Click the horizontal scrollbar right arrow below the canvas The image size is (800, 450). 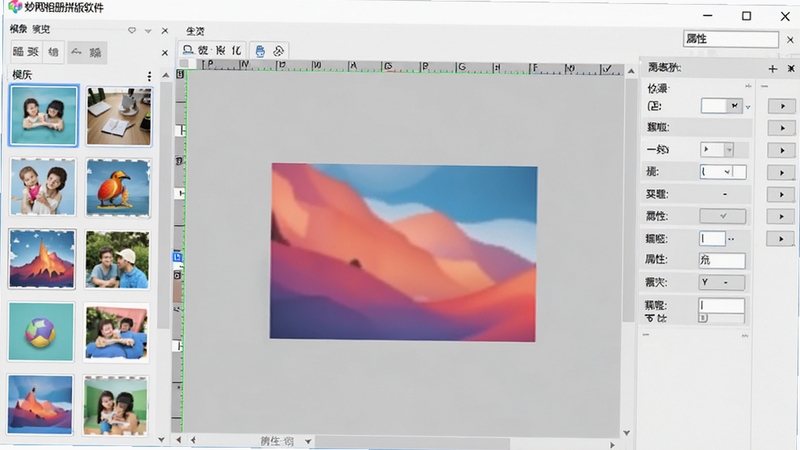pos(612,445)
